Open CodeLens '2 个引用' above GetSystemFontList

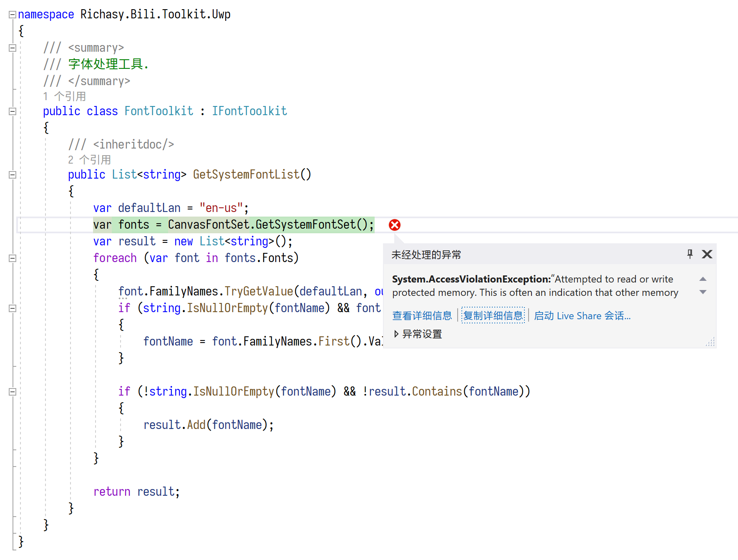(x=89, y=159)
